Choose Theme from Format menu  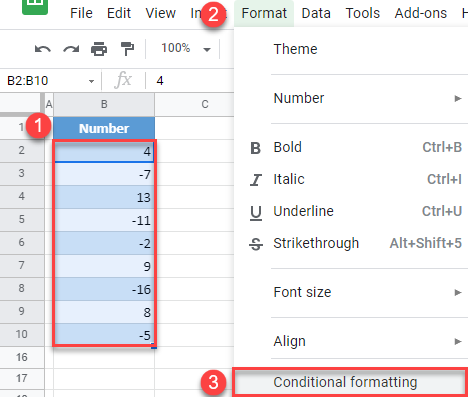[x=351, y=49]
